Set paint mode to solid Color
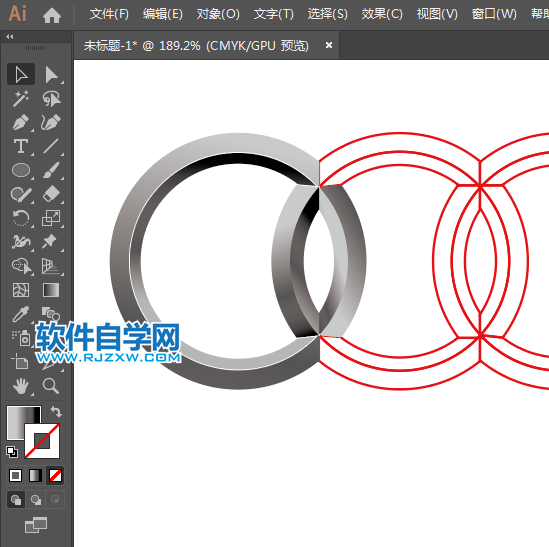Screen dimensions: 549x547 (15, 476)
